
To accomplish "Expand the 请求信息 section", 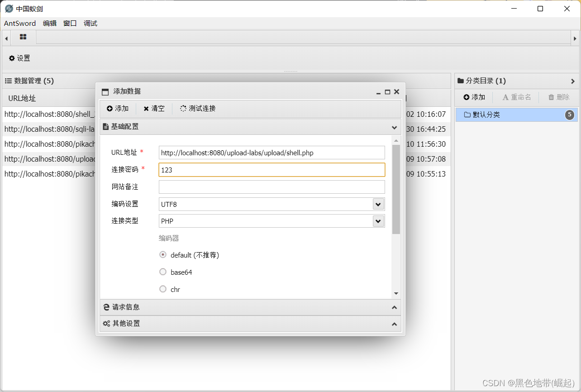I will coord(394,307).
